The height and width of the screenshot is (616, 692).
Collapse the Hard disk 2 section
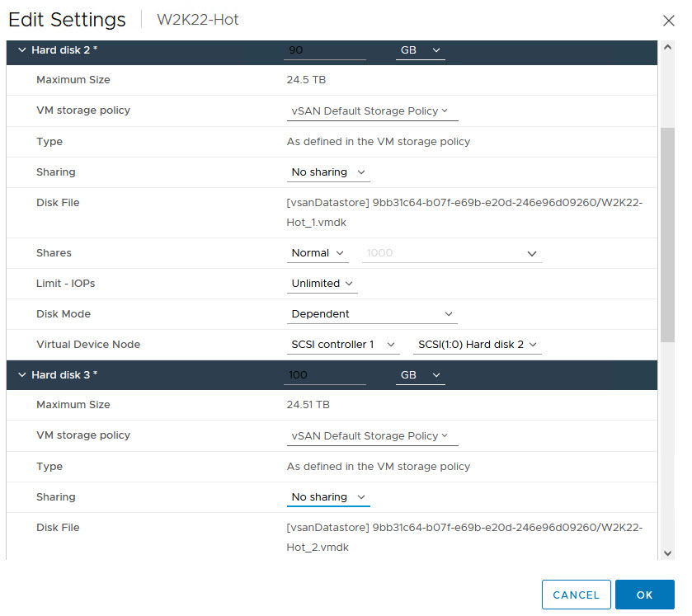pos(22,49)
